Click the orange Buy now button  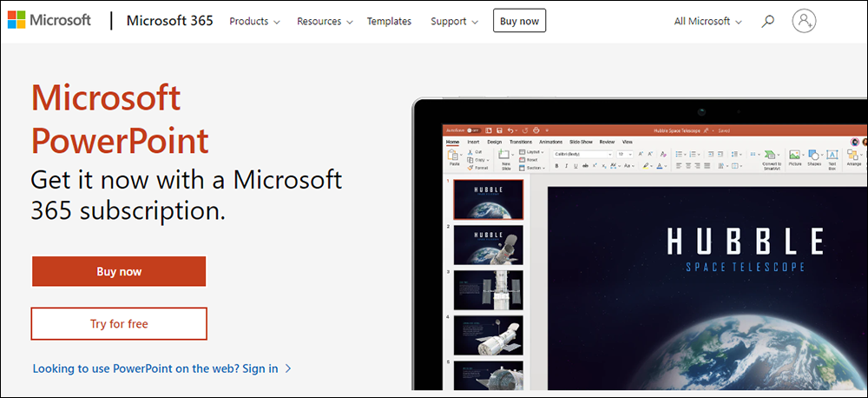click(119, 272)
